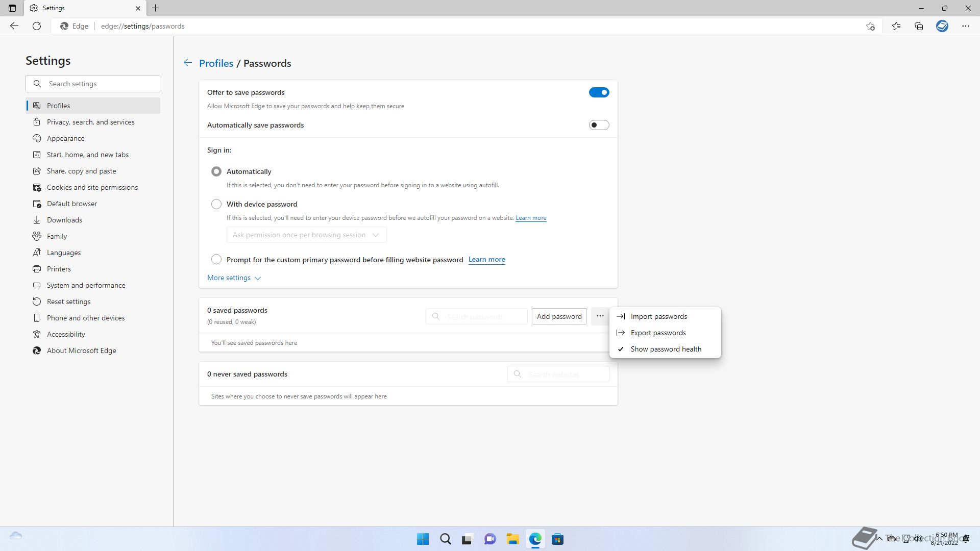Open Accessibility settings
The width and height of the screenshot is (980, 551).
pos(93,334)
